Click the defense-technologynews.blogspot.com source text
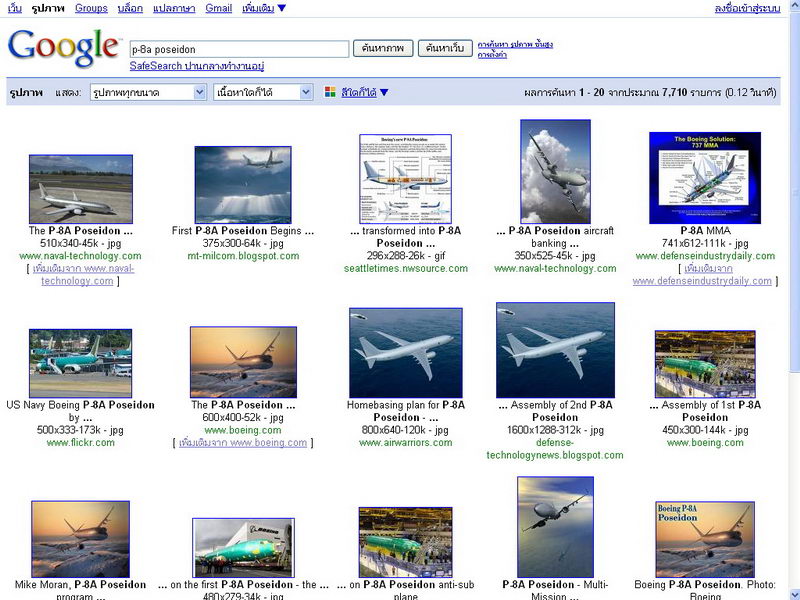 [555, 448]
